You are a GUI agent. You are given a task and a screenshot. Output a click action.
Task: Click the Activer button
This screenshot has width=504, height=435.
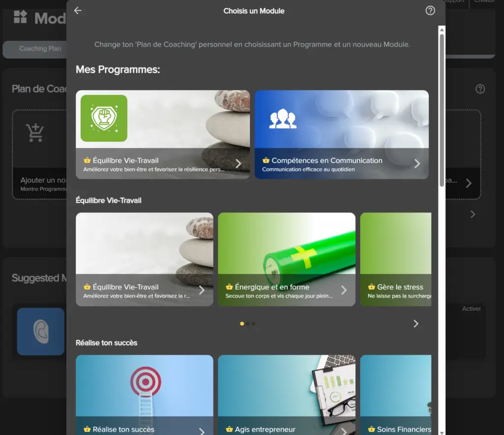471,309
